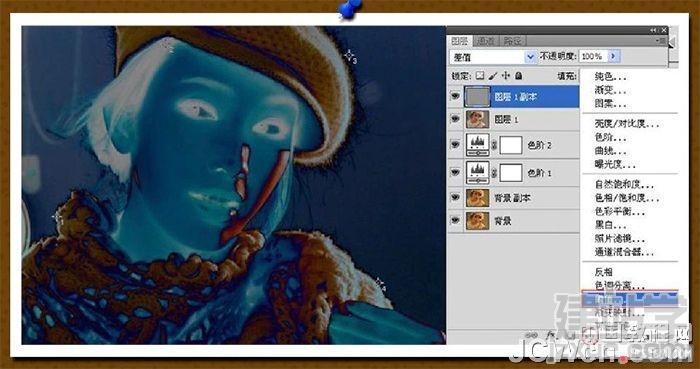Click the link layers icon at panel bottom
Screen dimensions: 700x369
click(531, 334)
